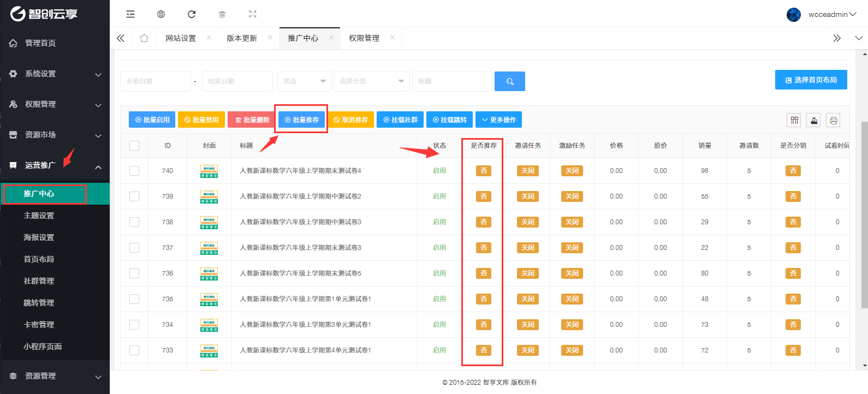The image size is (868, 394).
Task: Click the trash clear cache icon
Action: click(x=222, y=14)
